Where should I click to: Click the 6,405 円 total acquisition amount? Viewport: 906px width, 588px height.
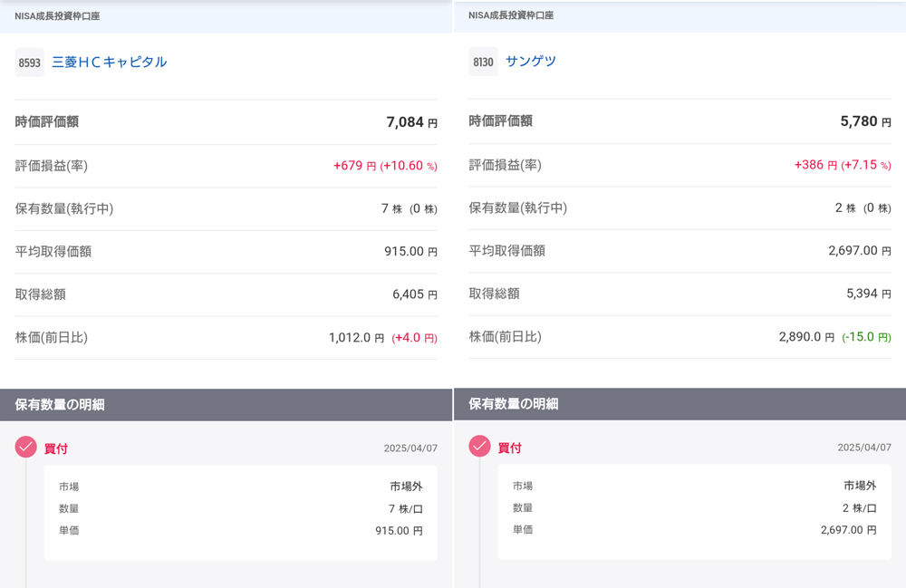click(415, 294)
